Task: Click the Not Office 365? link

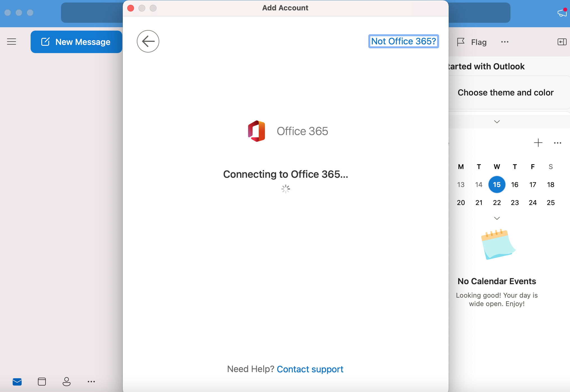Action: pyautogui.click(x=403, y=41)
